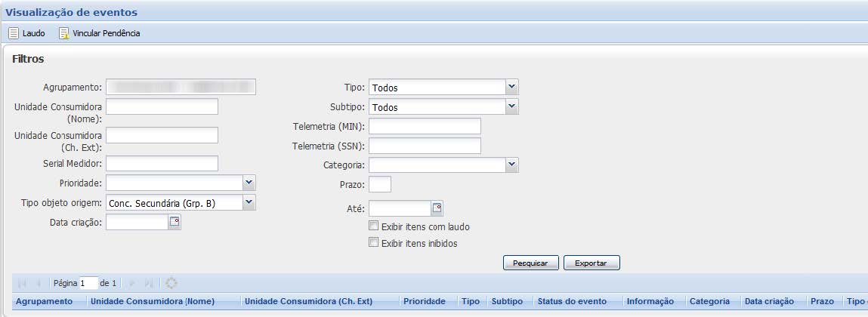Refresh the events grid
Viewport: 868px width, 317px height.
coord(171,283)
